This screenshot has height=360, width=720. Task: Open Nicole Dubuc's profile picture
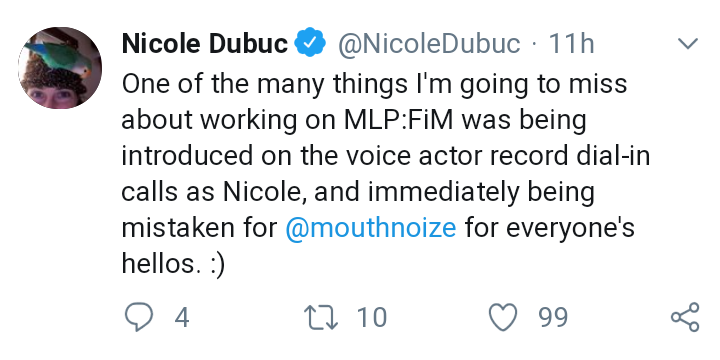pyautogui.click(x=60, y=68)
